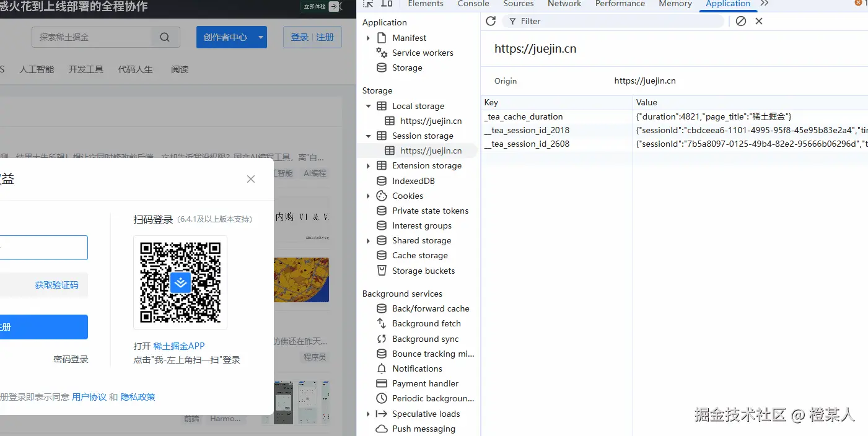Open the Performance tab
The height and width of the screenshot is (436, 868).
[x=620, y=4]
